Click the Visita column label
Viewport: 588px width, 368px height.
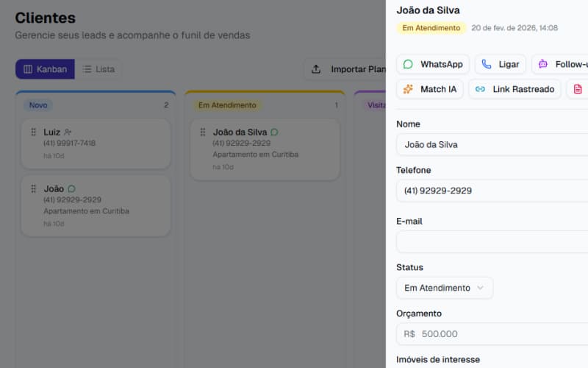click(375, 105)
